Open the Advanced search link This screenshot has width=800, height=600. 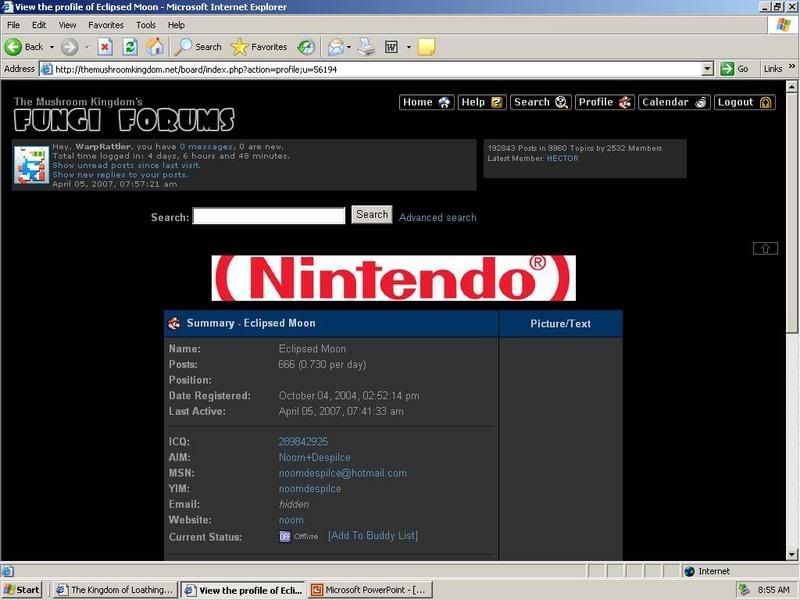437,217
